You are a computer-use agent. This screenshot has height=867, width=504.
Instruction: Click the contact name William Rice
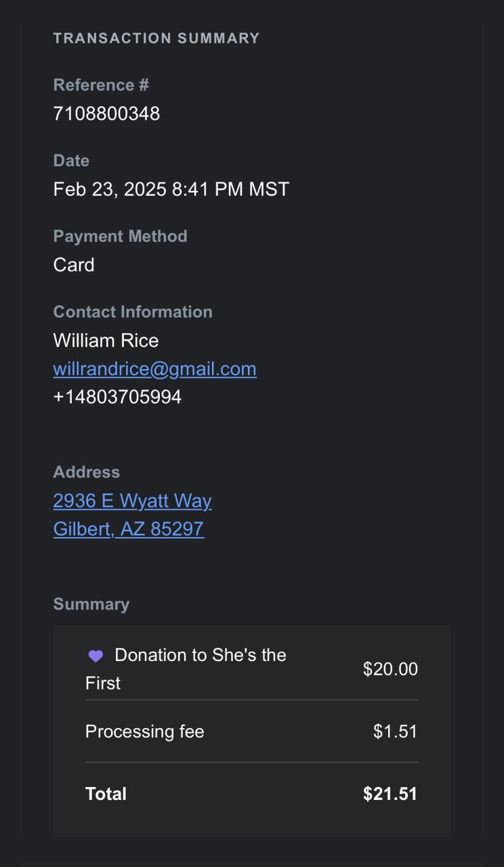point(106,340)
